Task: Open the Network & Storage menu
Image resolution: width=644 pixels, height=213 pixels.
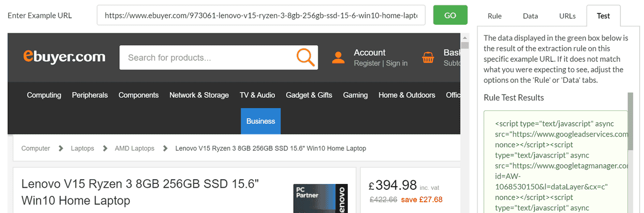Action: point(199,95)
